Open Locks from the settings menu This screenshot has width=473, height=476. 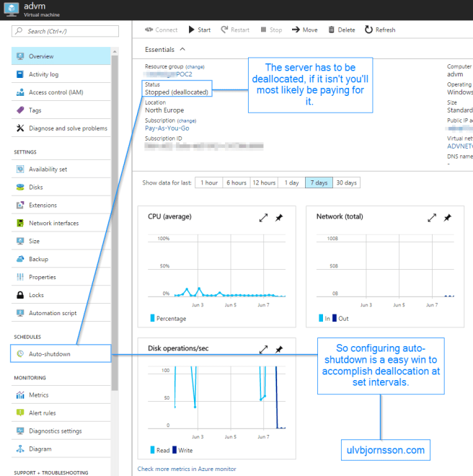(x=61, y=295)
